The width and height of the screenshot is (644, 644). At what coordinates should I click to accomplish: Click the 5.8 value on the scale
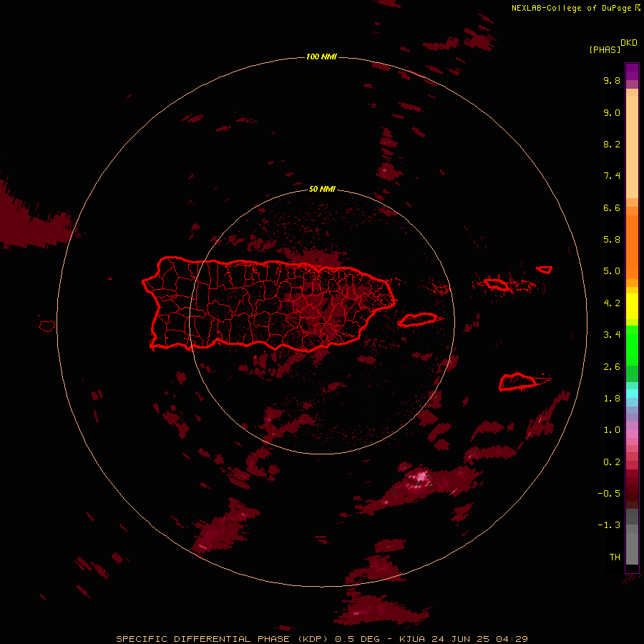pos(612,240)
